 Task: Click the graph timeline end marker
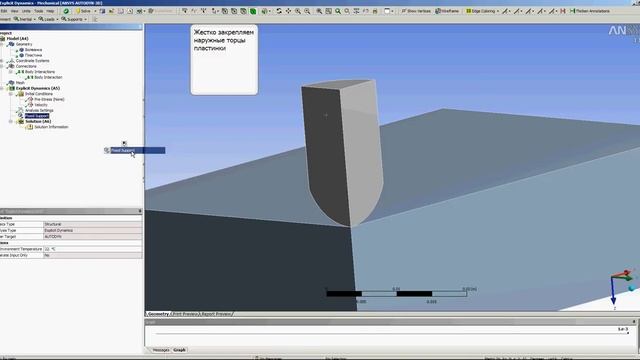point(628,333)
